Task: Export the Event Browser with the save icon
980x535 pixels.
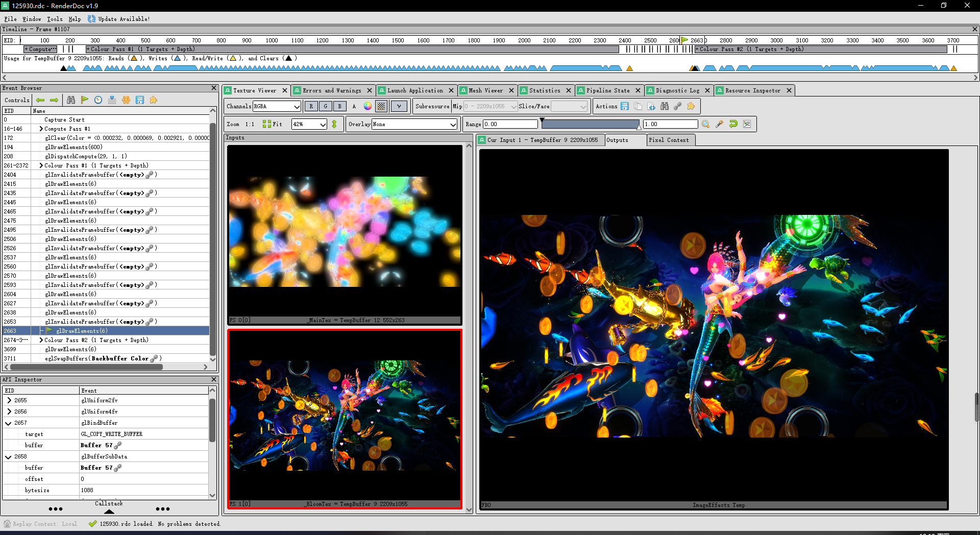Action: coord(140,100)
